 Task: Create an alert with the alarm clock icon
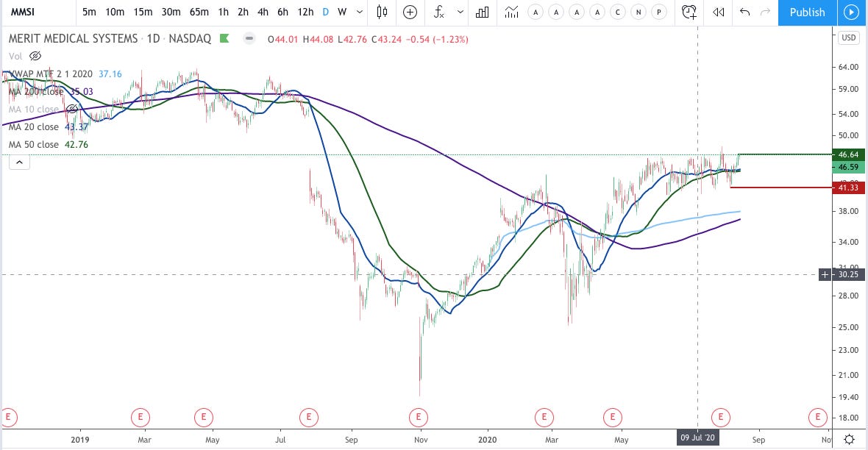(x=689, y=12)
